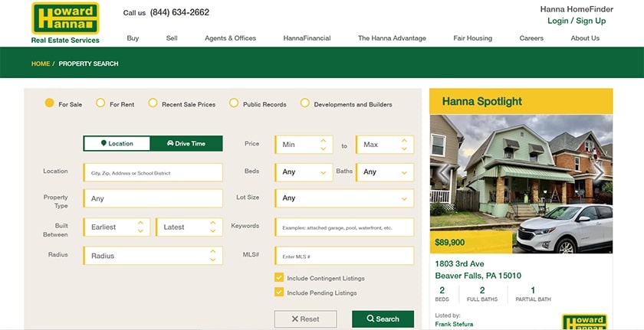The image size is (644, 330).
Task: Raise Earliest built year arrow
Action: click(x=140, y=223)
